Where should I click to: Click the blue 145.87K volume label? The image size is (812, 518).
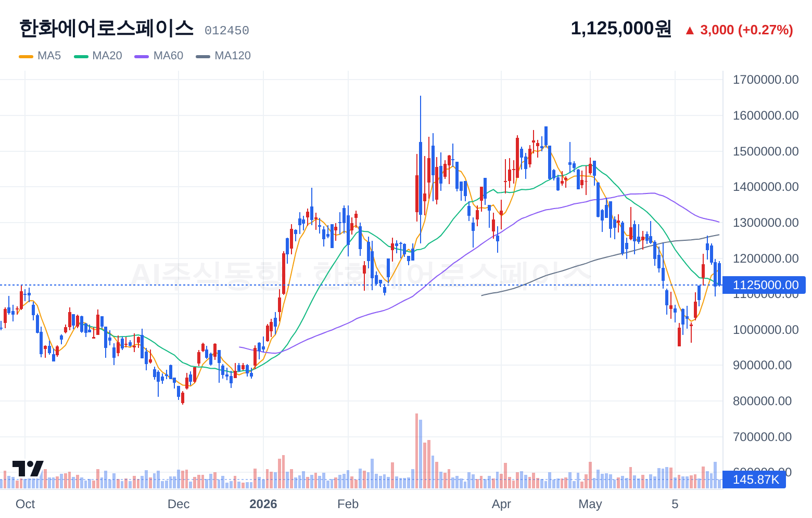[x=755, y=480]
